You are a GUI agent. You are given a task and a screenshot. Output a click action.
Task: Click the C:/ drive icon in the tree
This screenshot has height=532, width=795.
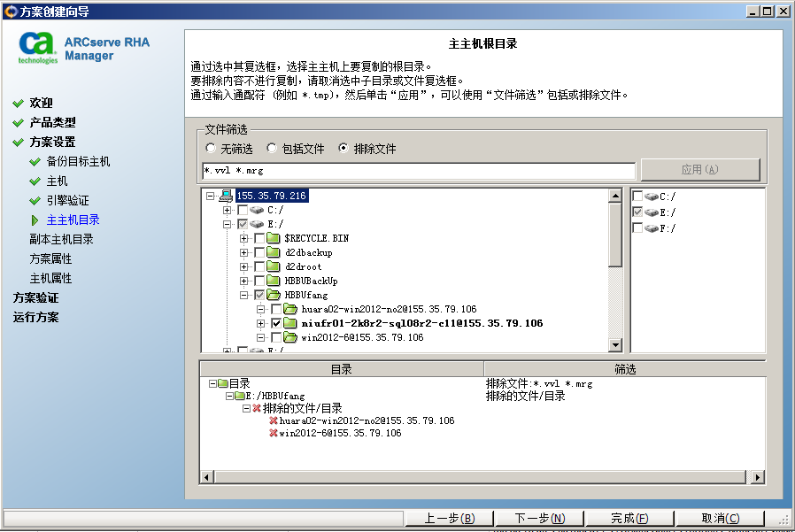tap(257, 210)
